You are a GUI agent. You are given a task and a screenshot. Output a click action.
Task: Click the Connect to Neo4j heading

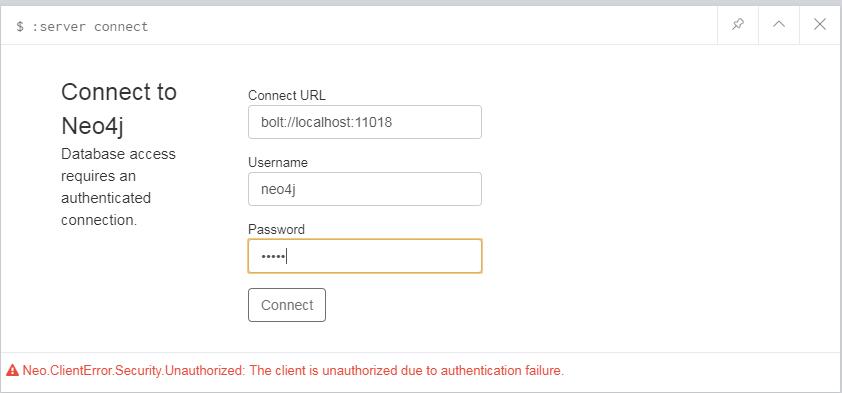(x=119, y=109)
